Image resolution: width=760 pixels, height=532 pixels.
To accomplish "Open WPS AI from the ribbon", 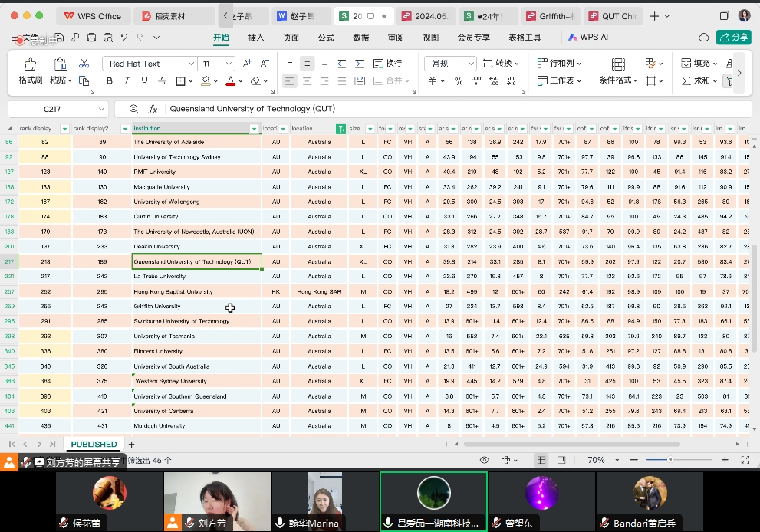I will (x=587, y=38).
